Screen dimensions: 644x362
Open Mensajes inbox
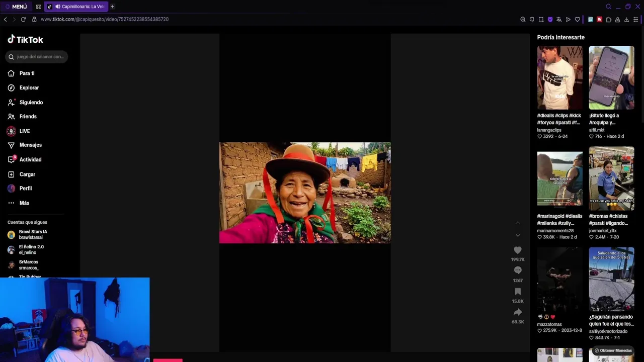coord(25,145)
